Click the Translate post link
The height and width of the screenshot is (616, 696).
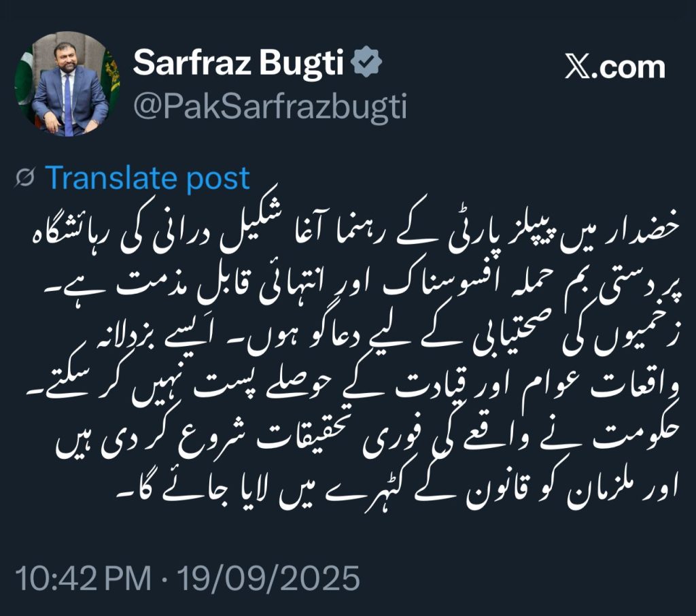[x=147, y=177]
